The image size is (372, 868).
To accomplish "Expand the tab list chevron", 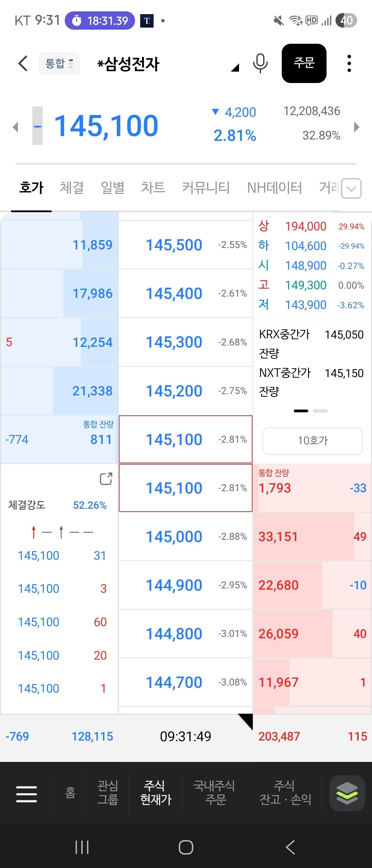I will click(x=351, y=188).
